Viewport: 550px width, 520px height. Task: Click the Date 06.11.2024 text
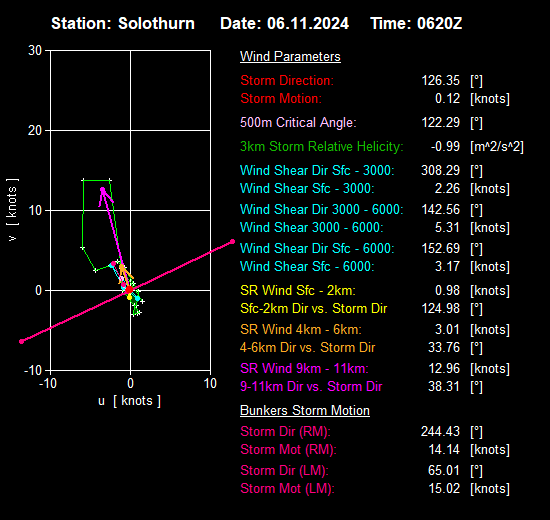[284, 24]
